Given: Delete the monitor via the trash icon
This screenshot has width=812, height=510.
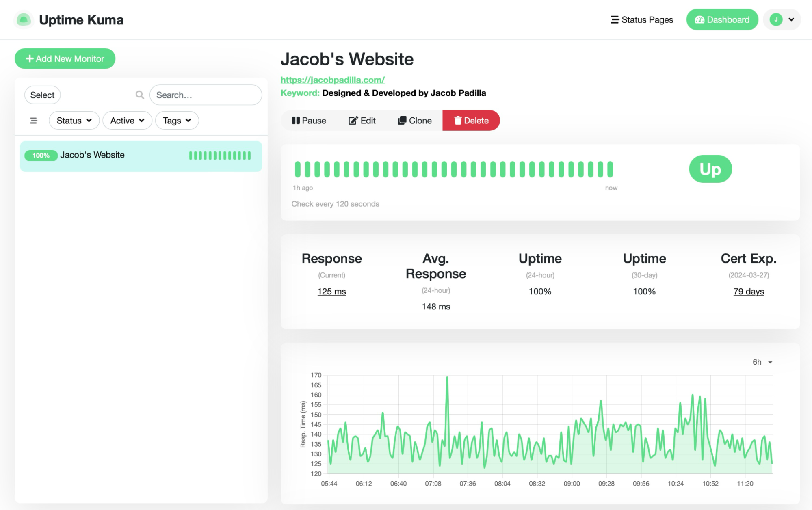Looking at the screenshot, I should 458,120.
